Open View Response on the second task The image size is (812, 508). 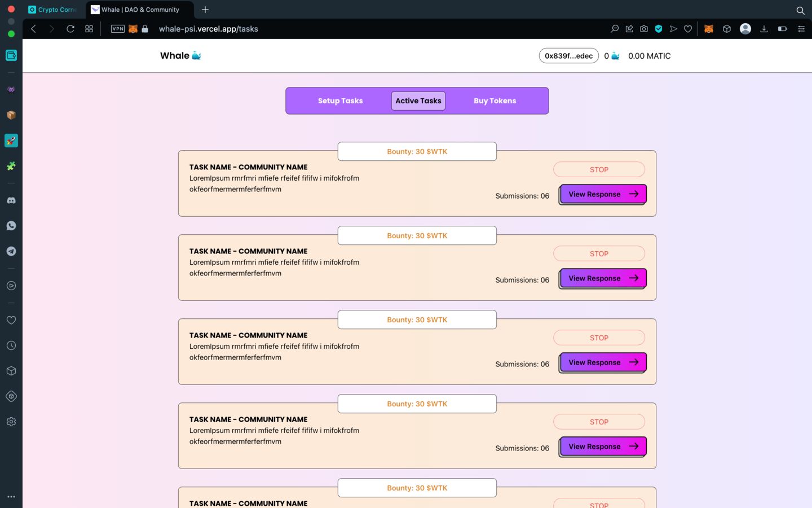pyautogui.click(x=603, y=278)
